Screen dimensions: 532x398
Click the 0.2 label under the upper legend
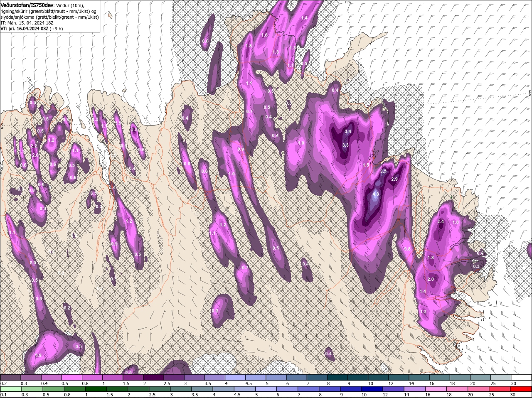click(x=3, y=383)
